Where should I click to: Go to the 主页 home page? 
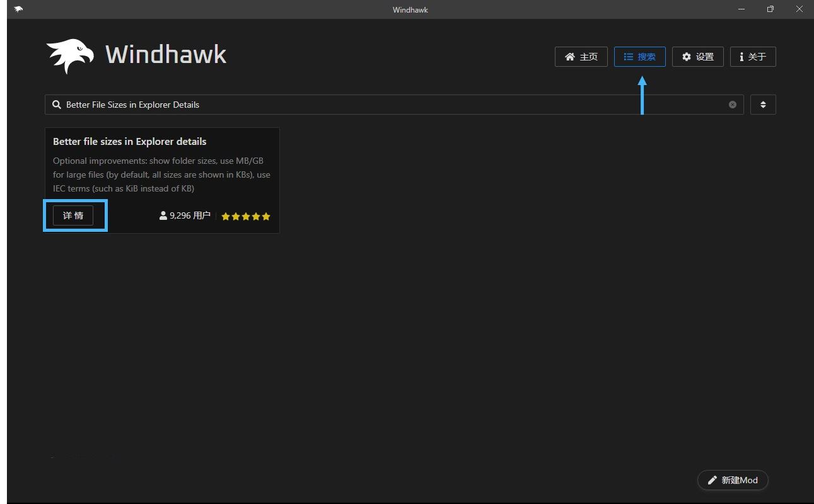click(x=581, y=57)
